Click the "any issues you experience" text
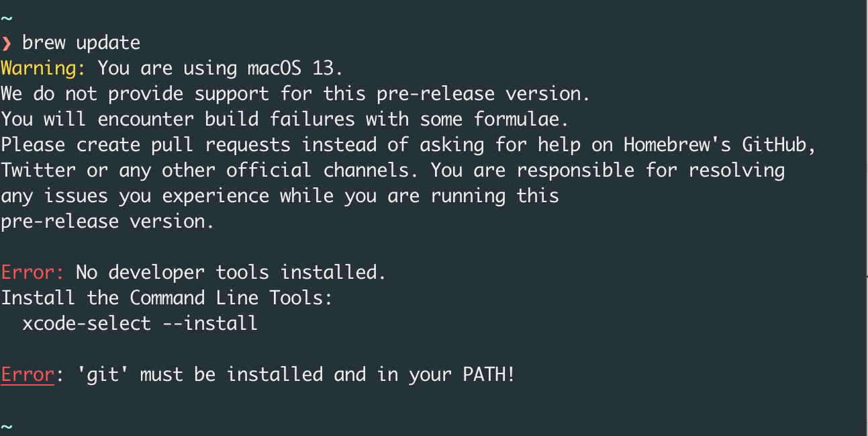The width and height of the screenshot is (868, 436). click(134, 196)
